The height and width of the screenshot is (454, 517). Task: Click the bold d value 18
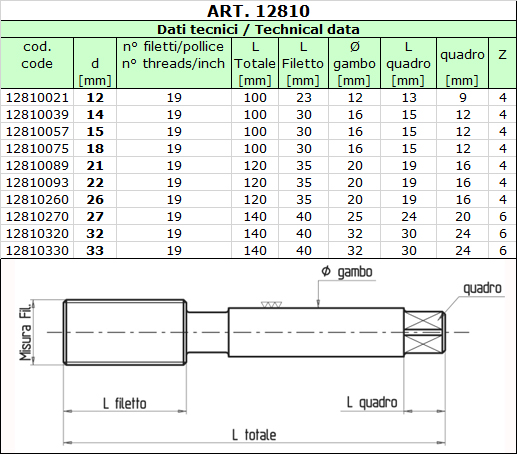pos(95,149)
